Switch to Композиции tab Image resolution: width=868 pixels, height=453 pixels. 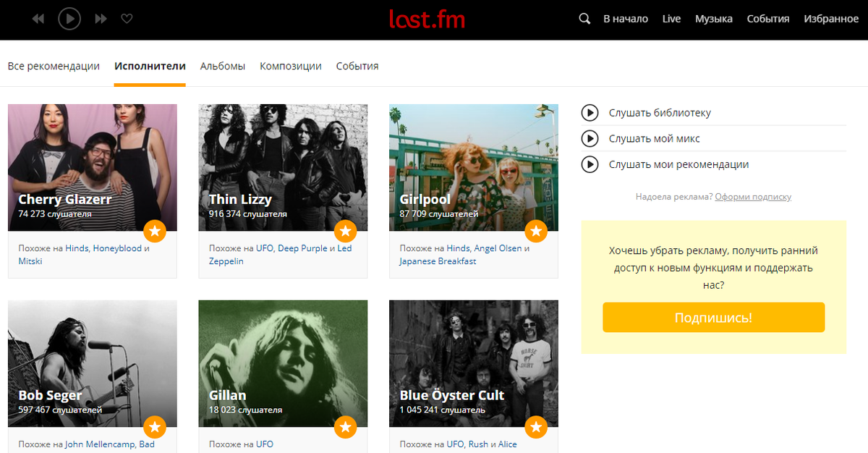tap(291, 66)
